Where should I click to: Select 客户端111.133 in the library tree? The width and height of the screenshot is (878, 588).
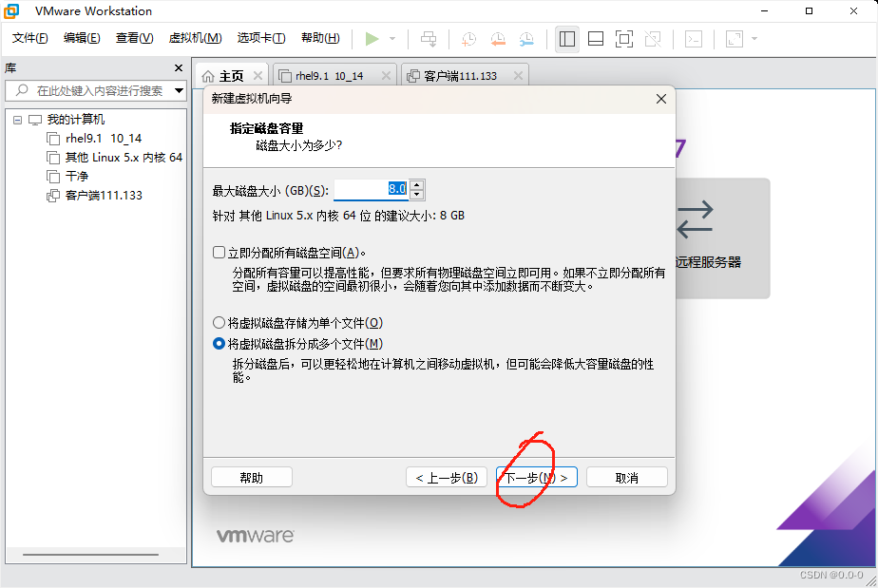click(104, 196)
